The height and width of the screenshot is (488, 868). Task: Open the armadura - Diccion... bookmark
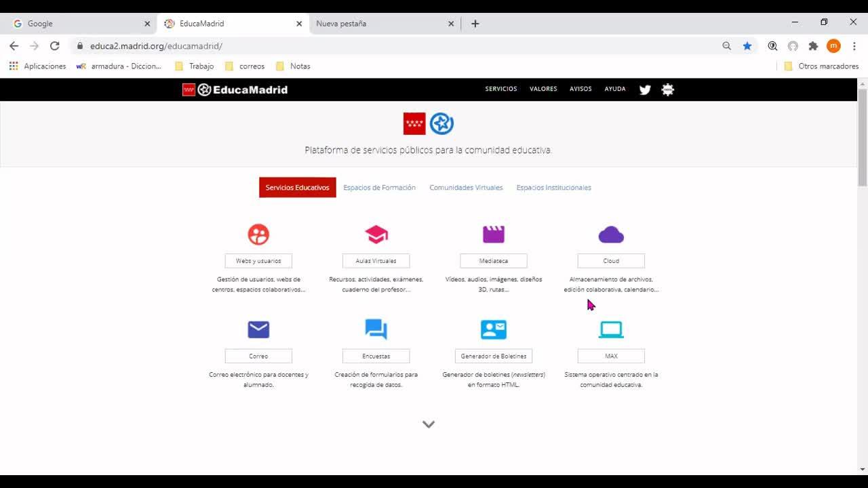pos(119,66)
